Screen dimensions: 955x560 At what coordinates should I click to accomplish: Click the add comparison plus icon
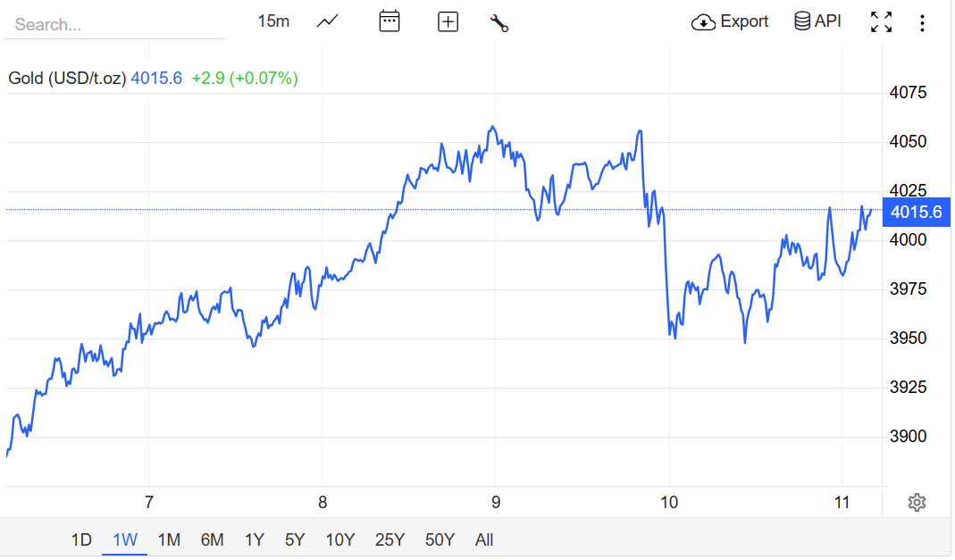(448, 21)
